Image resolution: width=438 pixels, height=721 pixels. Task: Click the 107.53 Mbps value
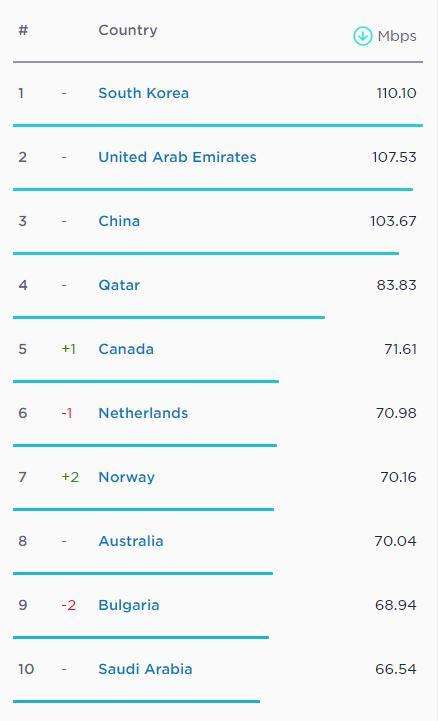click(394, 157)
